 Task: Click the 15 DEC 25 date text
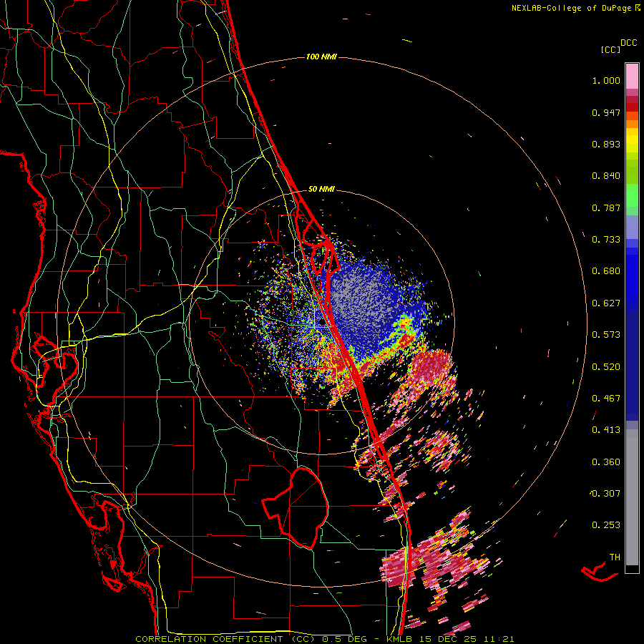point(447,639)
